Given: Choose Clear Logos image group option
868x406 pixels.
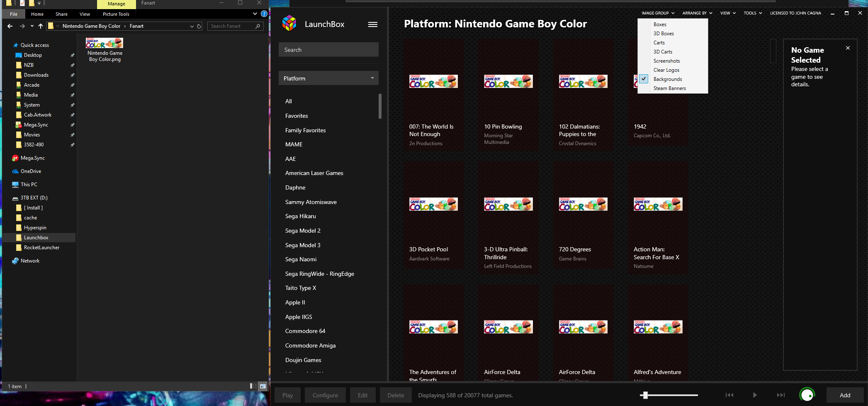Looking at the screenshot, I should 666,70.
